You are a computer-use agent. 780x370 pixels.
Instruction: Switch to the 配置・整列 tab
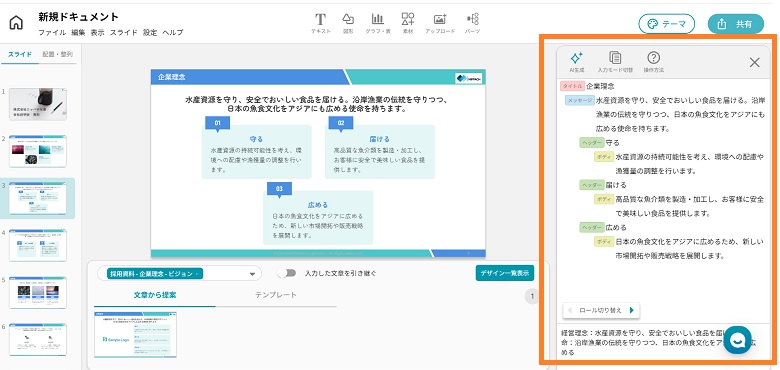[57, 55]
